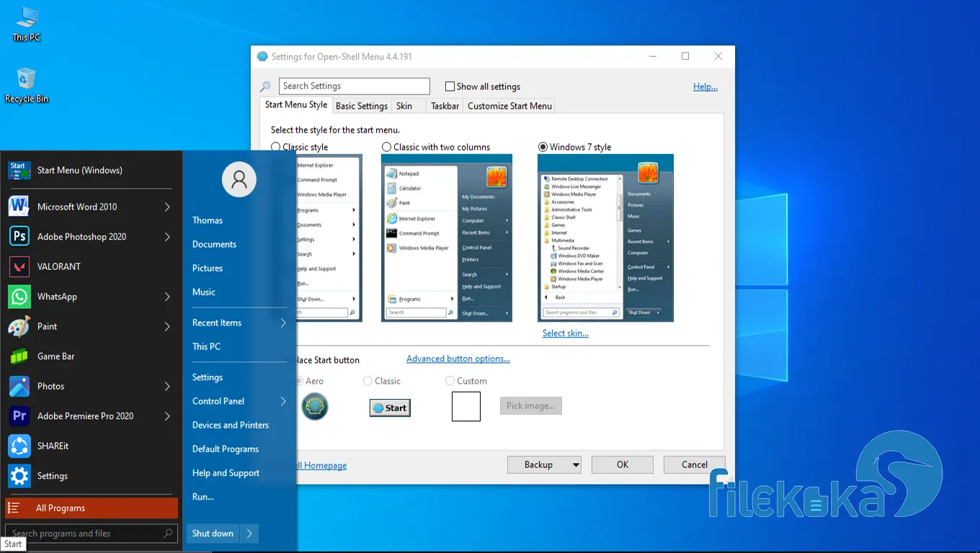
Task: Open Default Programs entry
Action: 226,449
